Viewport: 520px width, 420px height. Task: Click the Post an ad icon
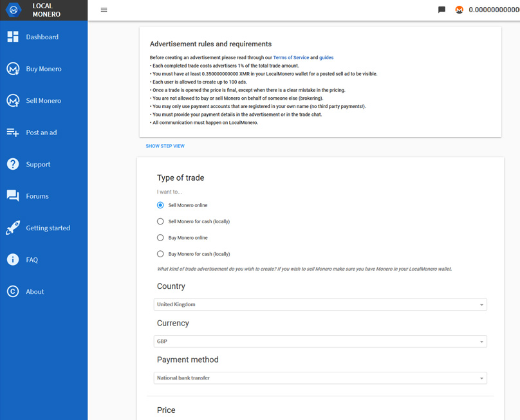(13, 132)
